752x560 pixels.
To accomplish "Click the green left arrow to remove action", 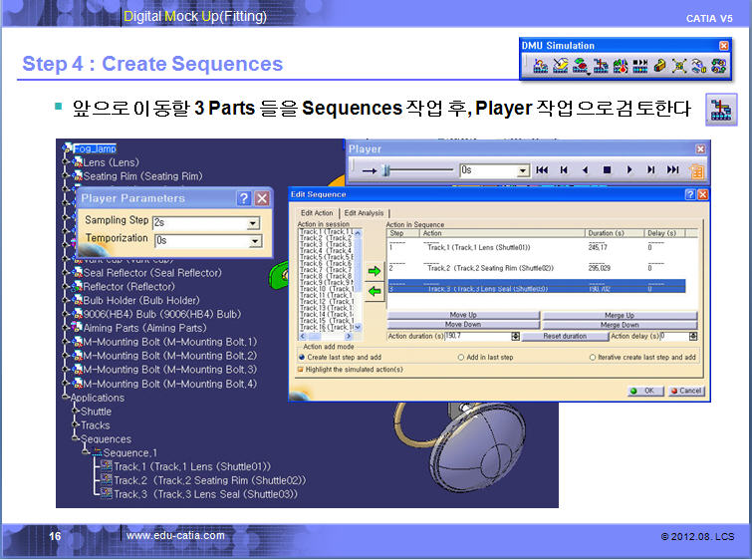I will point(375,291).
